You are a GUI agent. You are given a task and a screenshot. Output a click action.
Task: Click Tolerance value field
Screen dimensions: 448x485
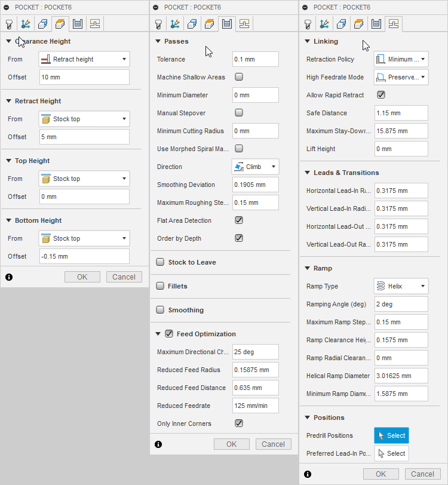coord(256,59)
